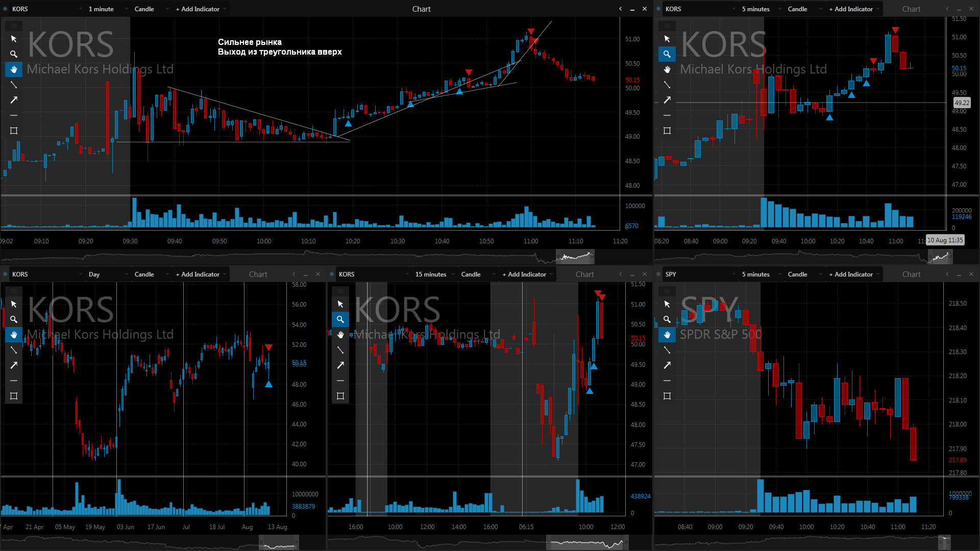980x551 pixels.
Task: Open the 1 minute timeframe dropdown
Action: (x=108, y=9)
